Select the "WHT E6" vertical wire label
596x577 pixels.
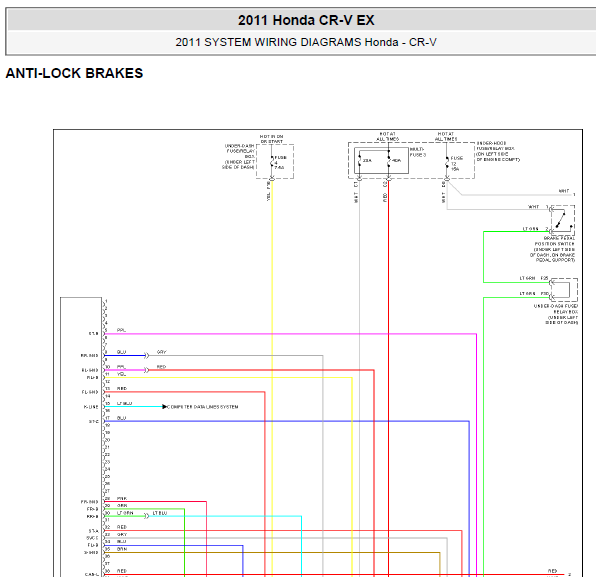[x=443, y=192]
